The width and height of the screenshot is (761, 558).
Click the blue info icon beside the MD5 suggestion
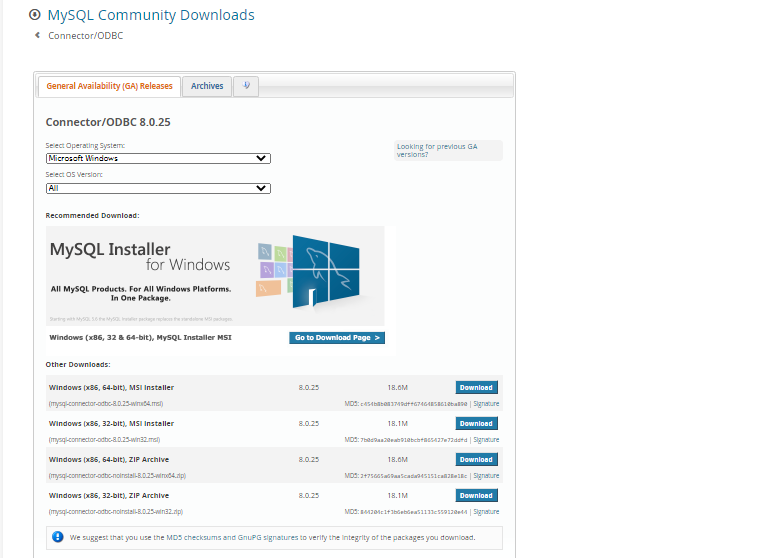tap(58, 537)
